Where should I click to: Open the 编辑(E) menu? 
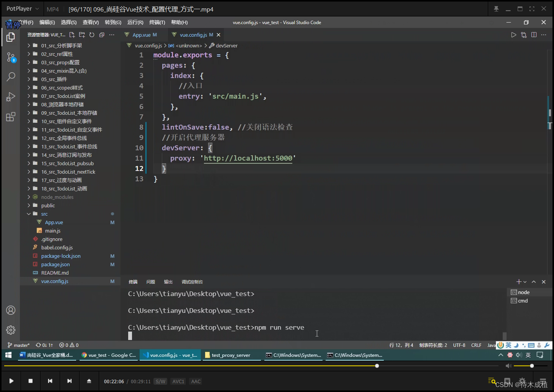pyautogui.click(x=47, y=23)
